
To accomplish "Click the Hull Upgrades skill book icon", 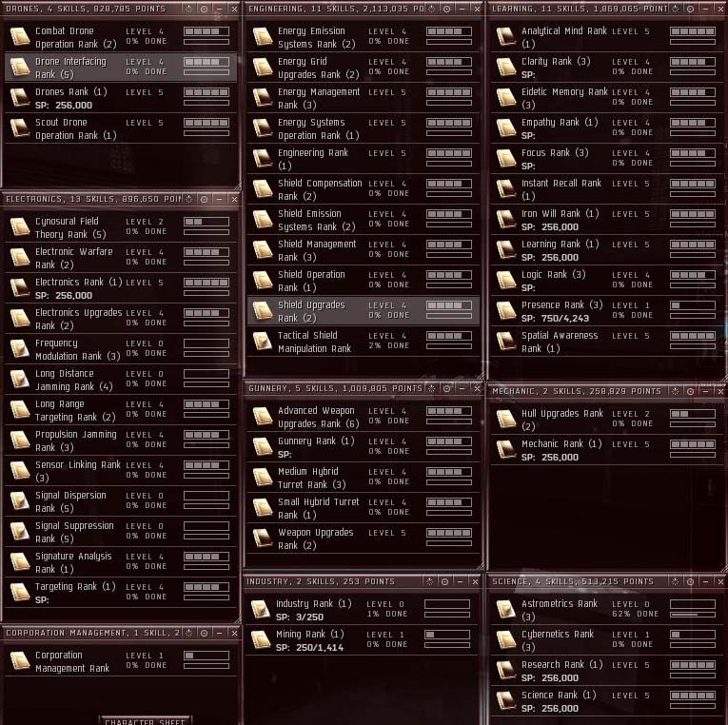I will [505, 420].
